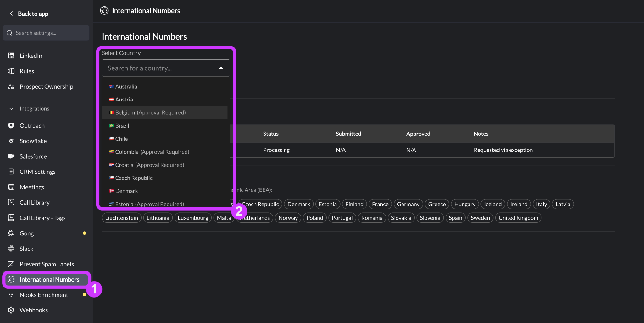Open the Webhooks gear icon

(x=11, y=310)
